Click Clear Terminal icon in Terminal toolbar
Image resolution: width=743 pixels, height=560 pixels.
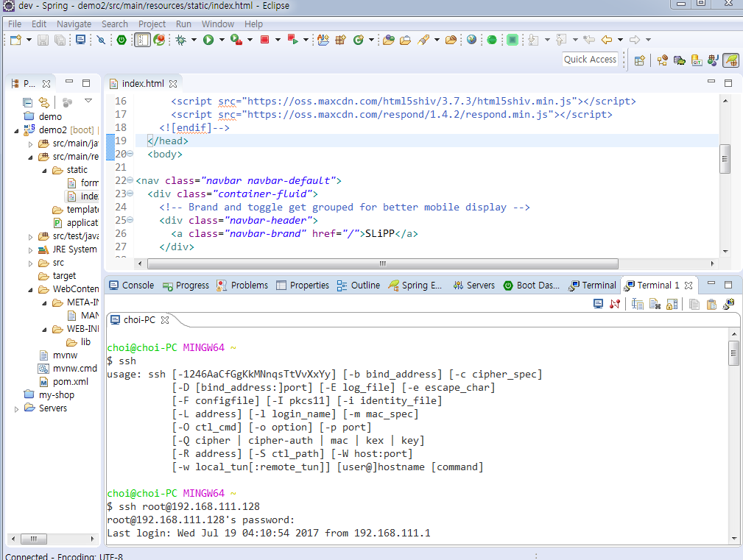point(655,304)
